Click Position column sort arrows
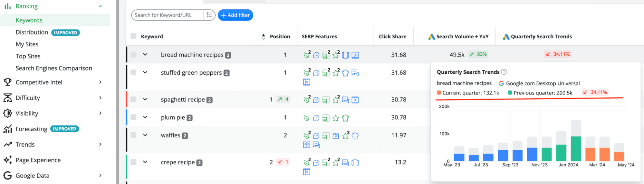 coord(263,37)
